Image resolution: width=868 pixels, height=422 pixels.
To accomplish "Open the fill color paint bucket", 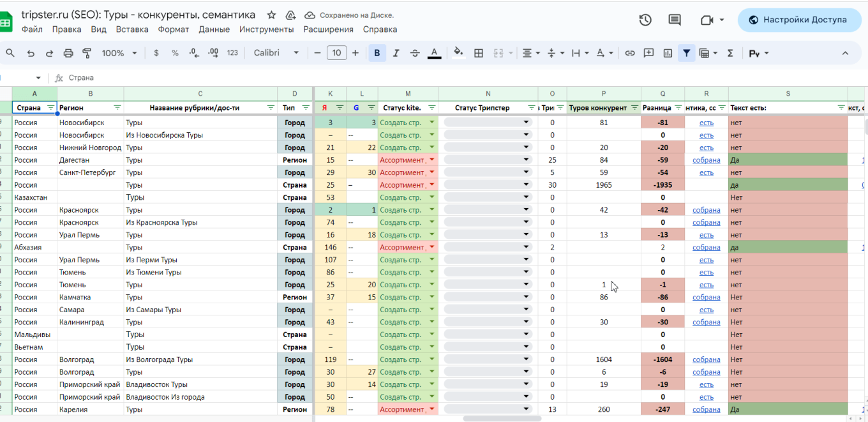I will (x=458, y=53).
